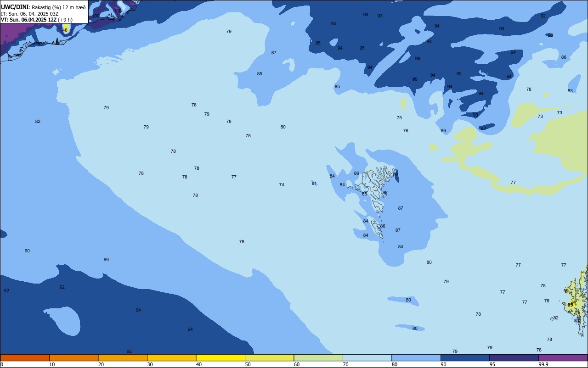
Task: Choose the 30–40 golden legend color segment
Action: (171, 357)
